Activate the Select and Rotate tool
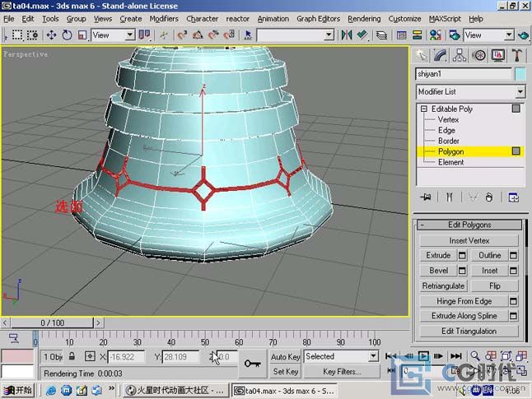 pos(67,35)
